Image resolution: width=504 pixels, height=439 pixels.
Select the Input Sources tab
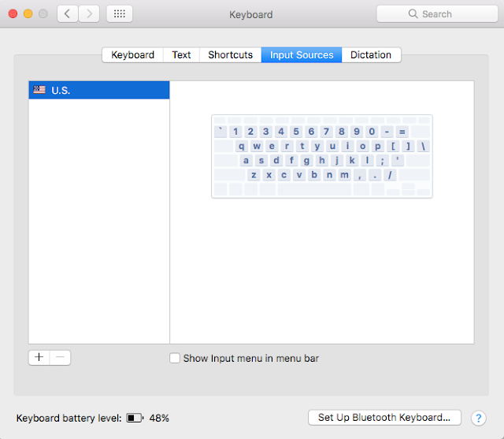point(302,54)
